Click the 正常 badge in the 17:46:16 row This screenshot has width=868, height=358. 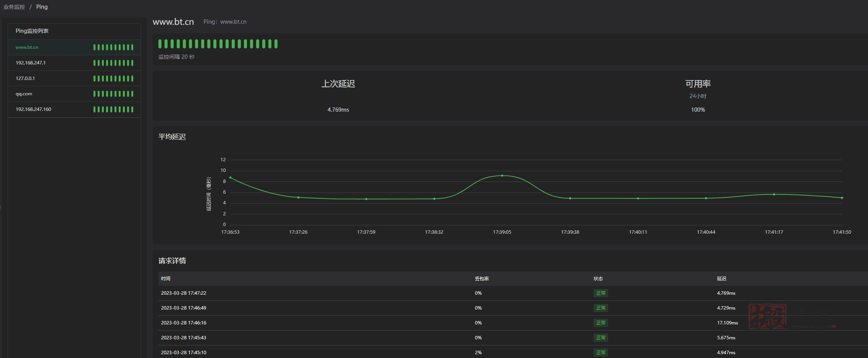pos(600,323)
